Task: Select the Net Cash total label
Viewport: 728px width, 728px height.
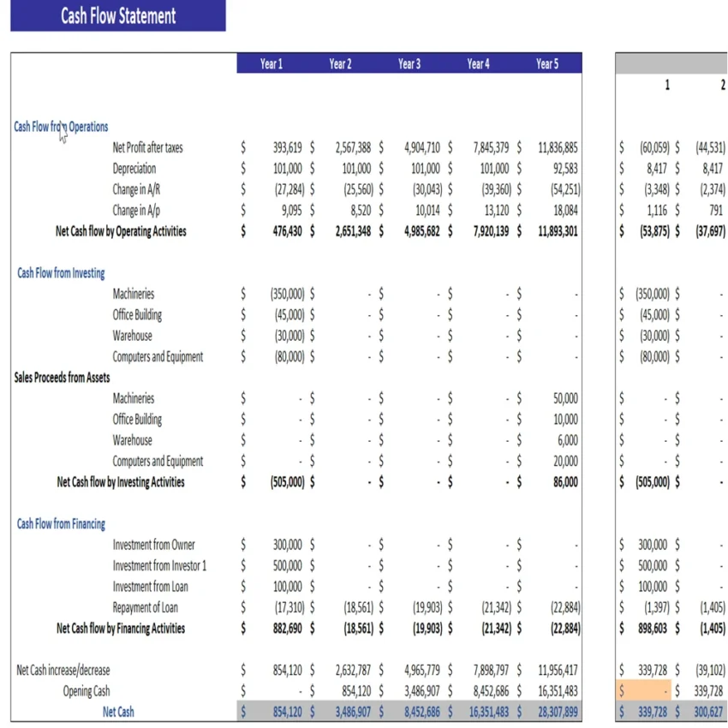Action: (118, 712)
